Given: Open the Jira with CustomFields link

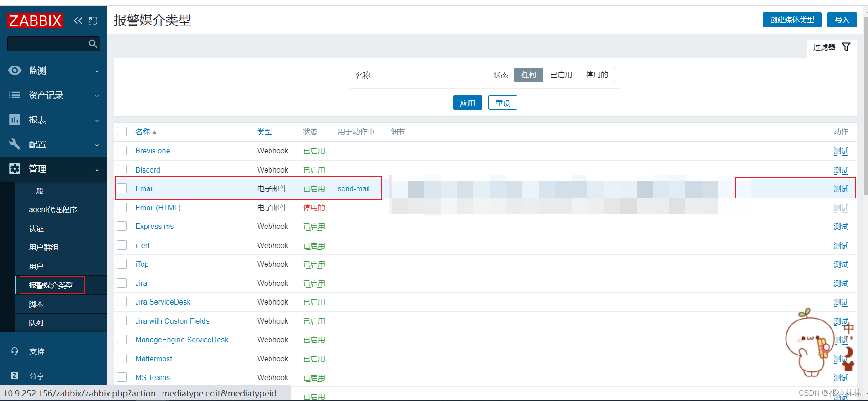Looking at the screenshot, I should [x=172, y=321].
